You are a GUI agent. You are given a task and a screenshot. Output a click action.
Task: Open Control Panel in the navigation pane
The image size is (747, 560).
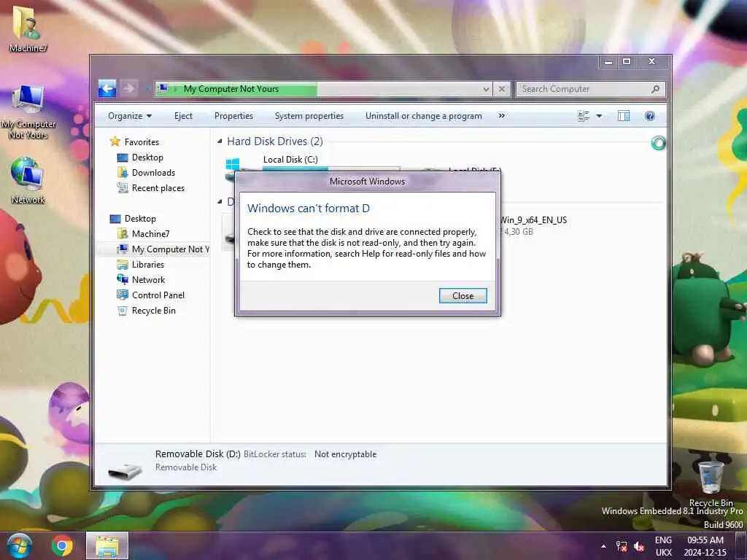(158, 295)
